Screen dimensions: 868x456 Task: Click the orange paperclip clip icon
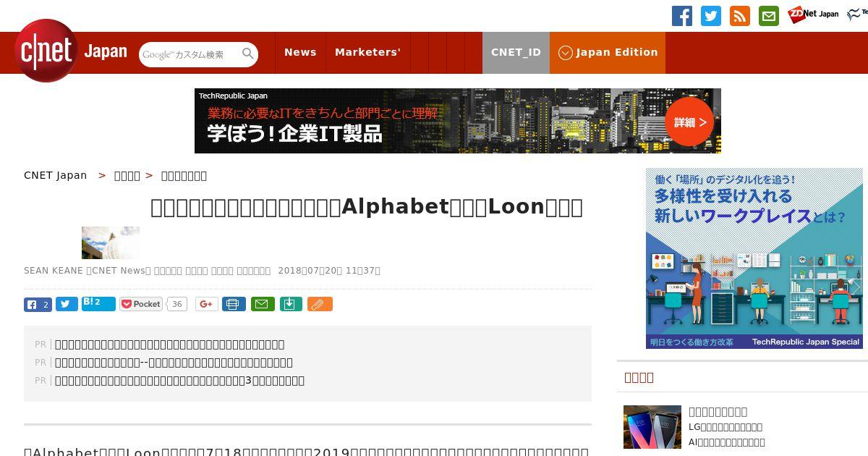tap(320, 304)
